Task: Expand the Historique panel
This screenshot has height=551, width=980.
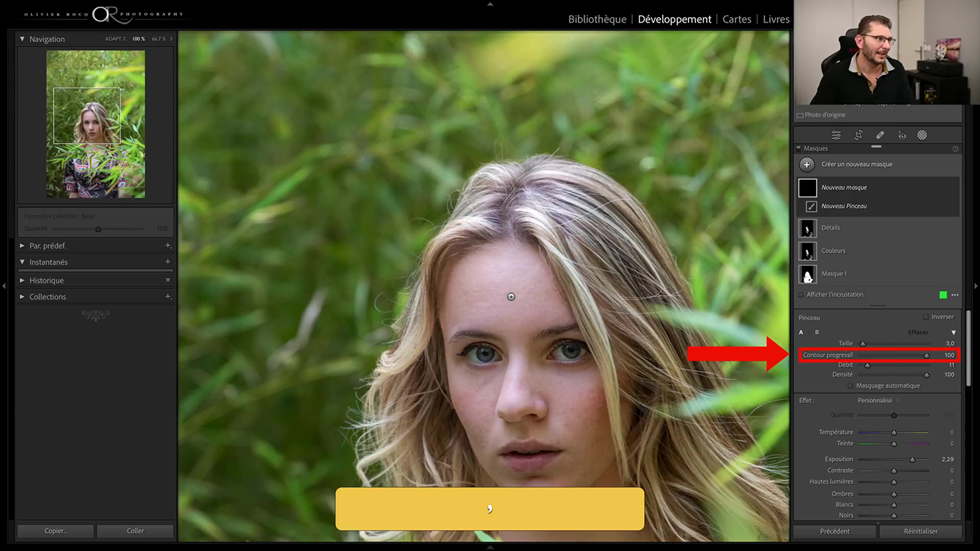Action: tap(22, 280)
